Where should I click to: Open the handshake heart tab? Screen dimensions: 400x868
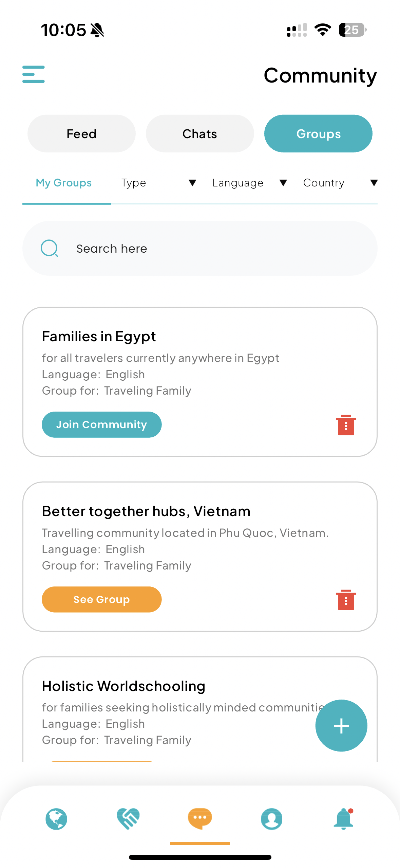[x=128, y=819]
